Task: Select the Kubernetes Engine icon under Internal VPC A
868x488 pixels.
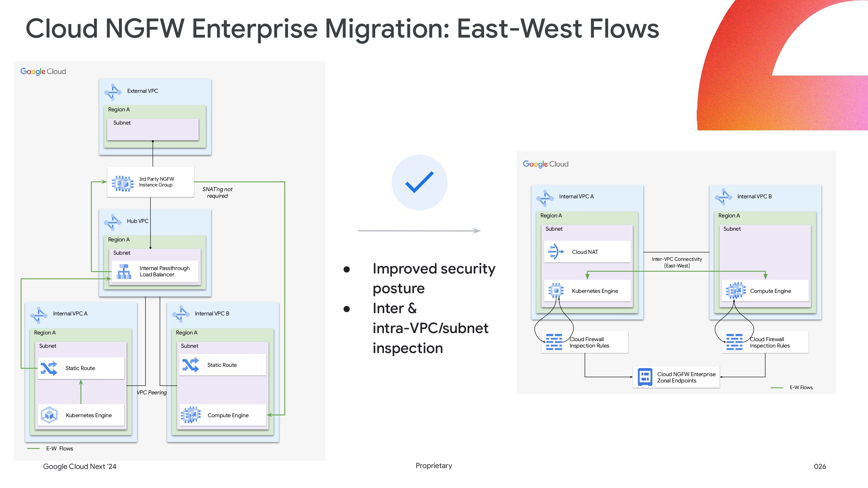Action: coord(556,291)
